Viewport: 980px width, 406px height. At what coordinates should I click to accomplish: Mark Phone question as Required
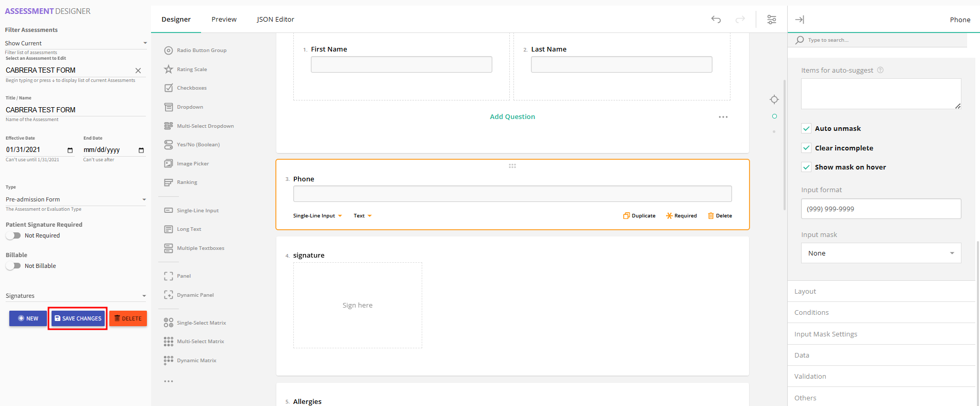(681, 216)
